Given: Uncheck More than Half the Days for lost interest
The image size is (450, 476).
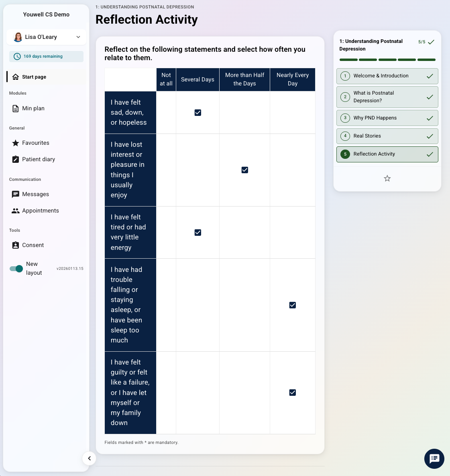Looking at the screenshot, I should click(244, 170).
